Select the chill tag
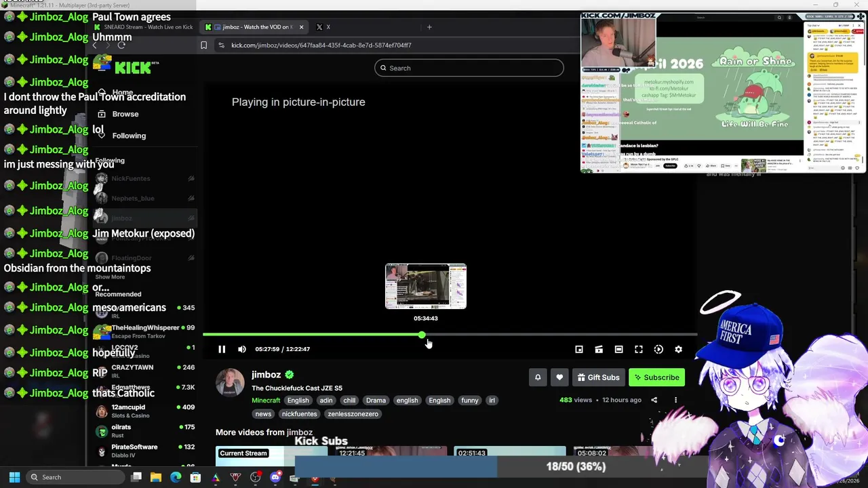This screenshot has width=868, height=488. tap(349, 400)
